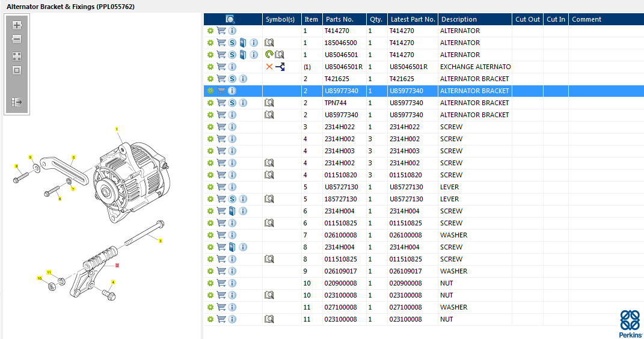644x339 pixels.
Task: Select callout 5 on the lever
Action: pos(73,157)
